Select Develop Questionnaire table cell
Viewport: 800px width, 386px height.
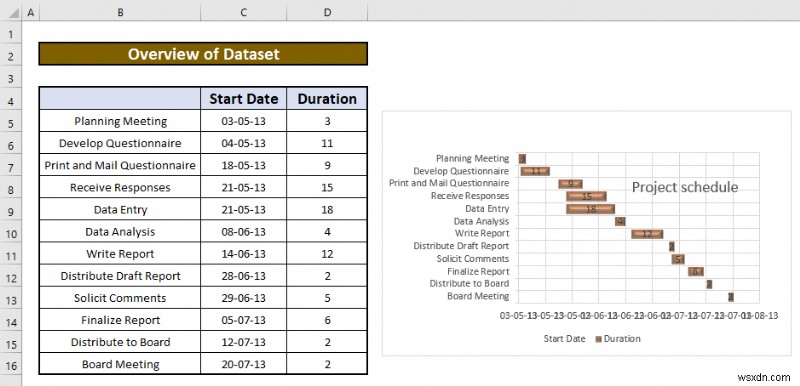point(120,143)
